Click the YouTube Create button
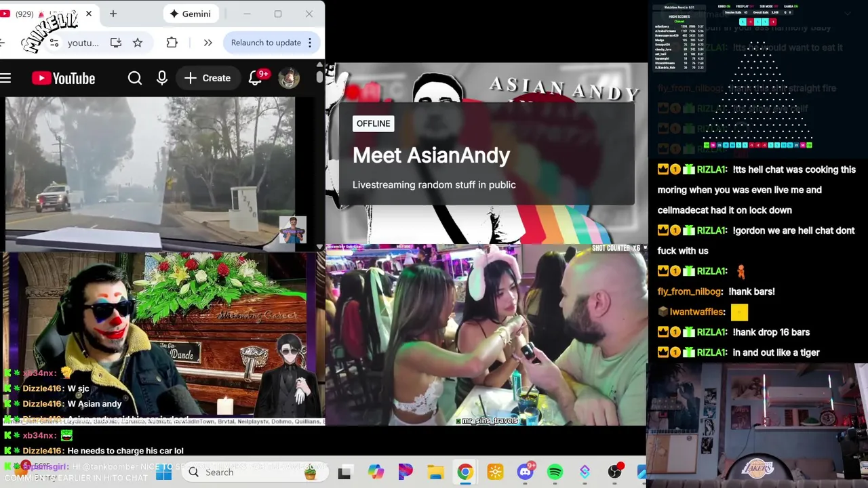868x488 pixels. 208,78
